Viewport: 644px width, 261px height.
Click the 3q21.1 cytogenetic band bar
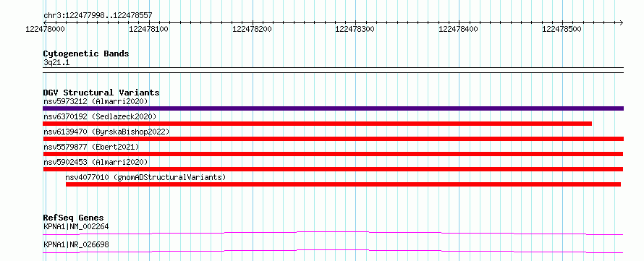[333, 69]
